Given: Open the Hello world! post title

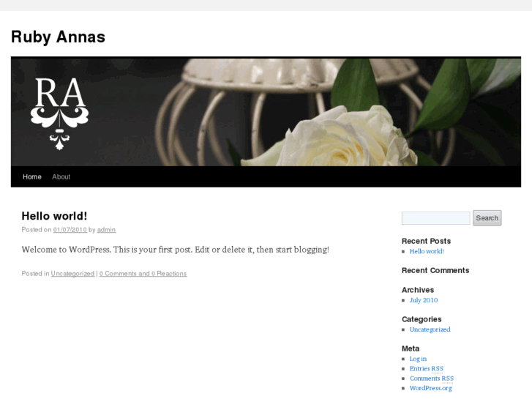Looking at the screenshot, I should (x=54, y=216).
